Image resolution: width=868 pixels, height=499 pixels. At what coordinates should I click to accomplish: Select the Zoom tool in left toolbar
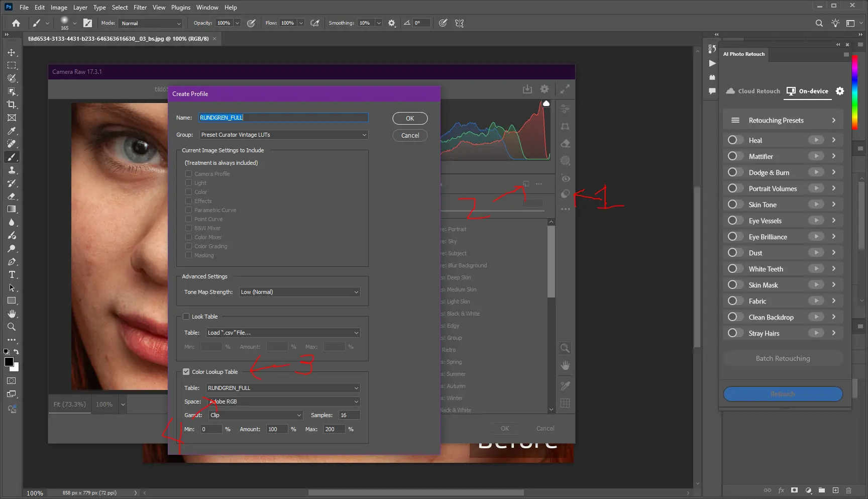click(x=12, y=327)
